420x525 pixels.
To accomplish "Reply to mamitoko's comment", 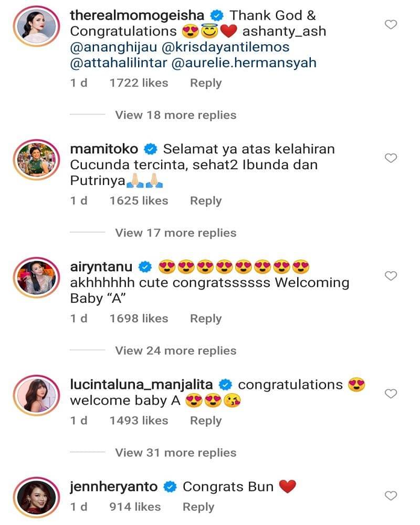I will click(205, 201).
